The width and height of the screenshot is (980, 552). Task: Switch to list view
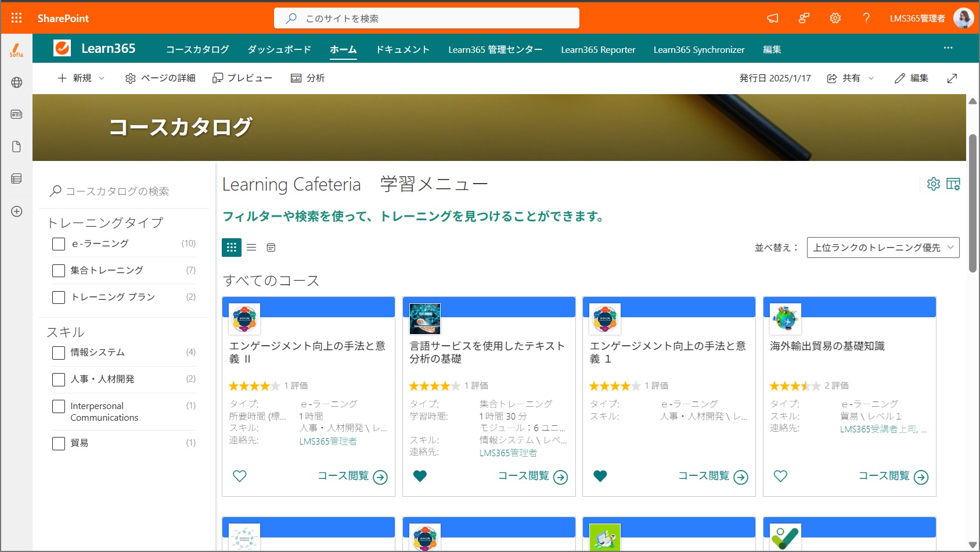click(x=251, y=248)
